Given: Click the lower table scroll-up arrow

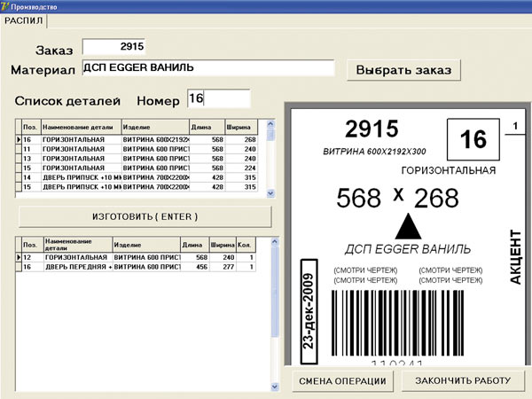Looking at the screenshot, I should pos(275,241).
